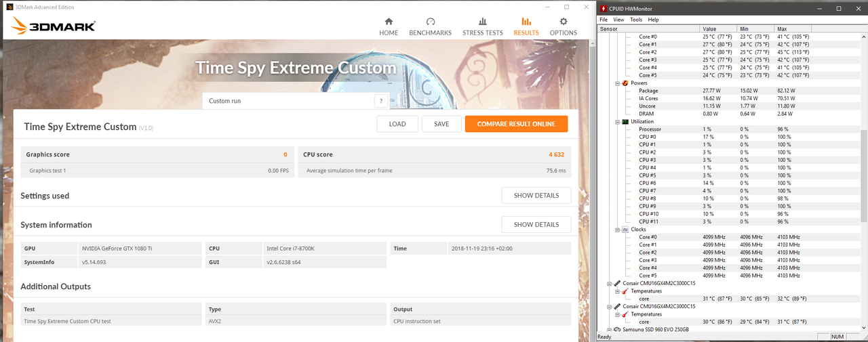Click the GUI version v2.6.6238 s64
The width and height of the screenshot is (868, 342).
[x=285, y=262]
